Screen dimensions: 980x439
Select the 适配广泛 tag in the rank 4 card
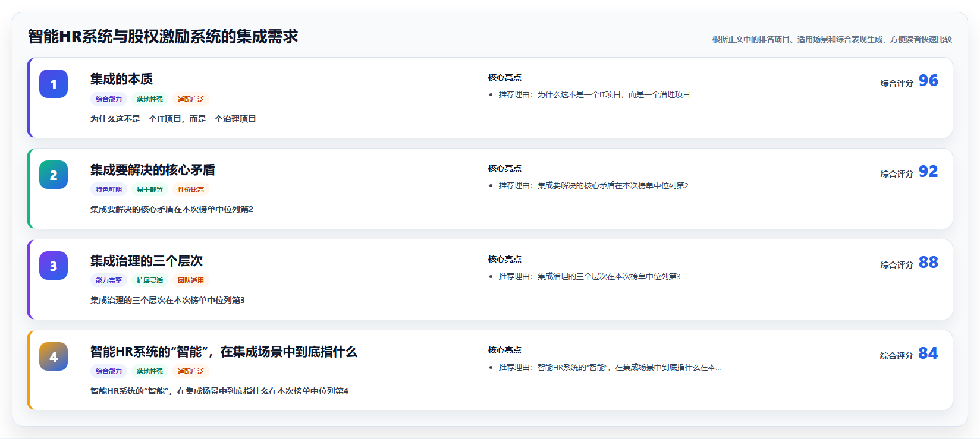191,371
